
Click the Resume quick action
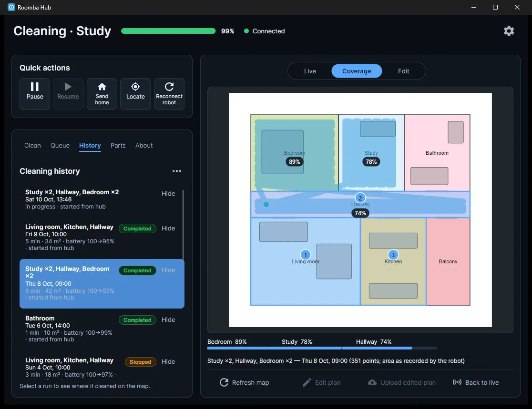(x=68, y=94)
